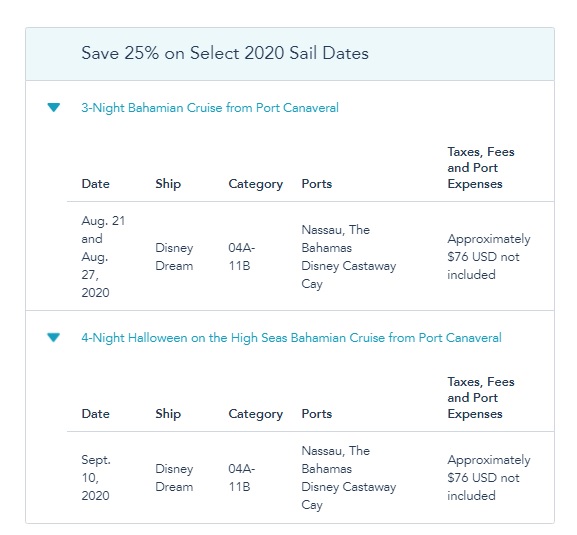
Task: Collapse the 4-Night Halloween cruise triangle arrow
Action: point(54,337)
